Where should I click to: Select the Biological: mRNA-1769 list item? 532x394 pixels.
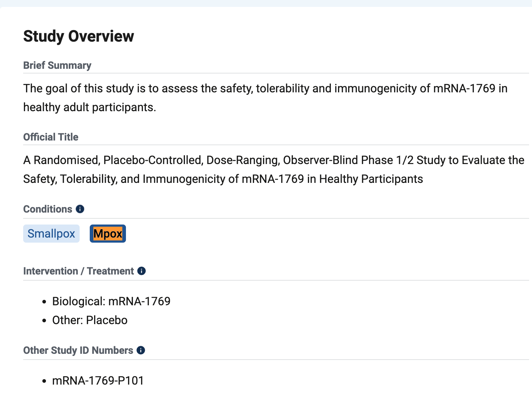111,301
